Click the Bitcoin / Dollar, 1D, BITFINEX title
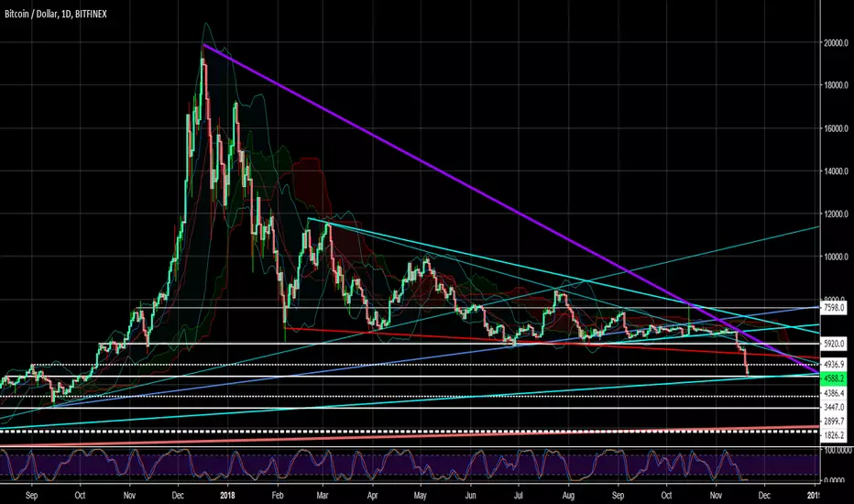This screenshot has width=854, height=504. pos(56,14)
